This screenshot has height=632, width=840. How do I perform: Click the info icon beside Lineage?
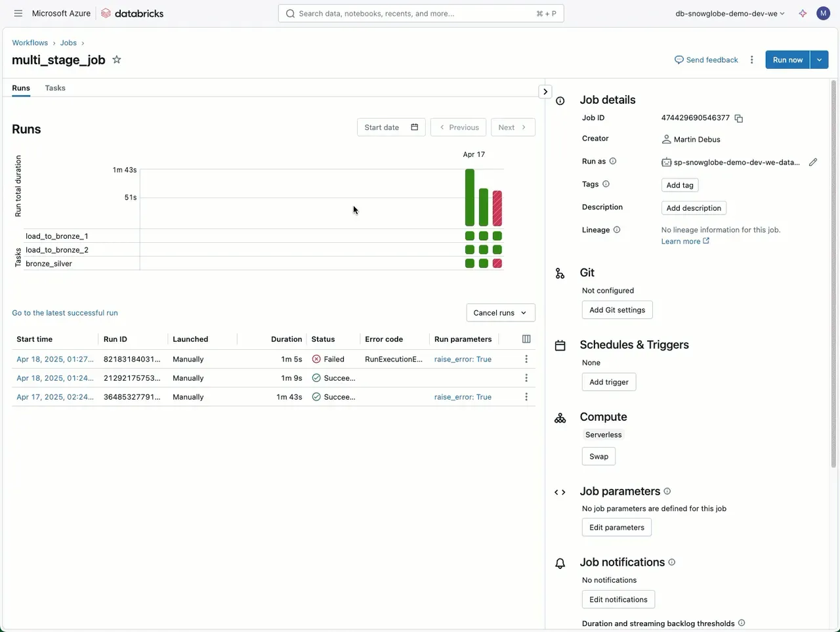point(617,230)
